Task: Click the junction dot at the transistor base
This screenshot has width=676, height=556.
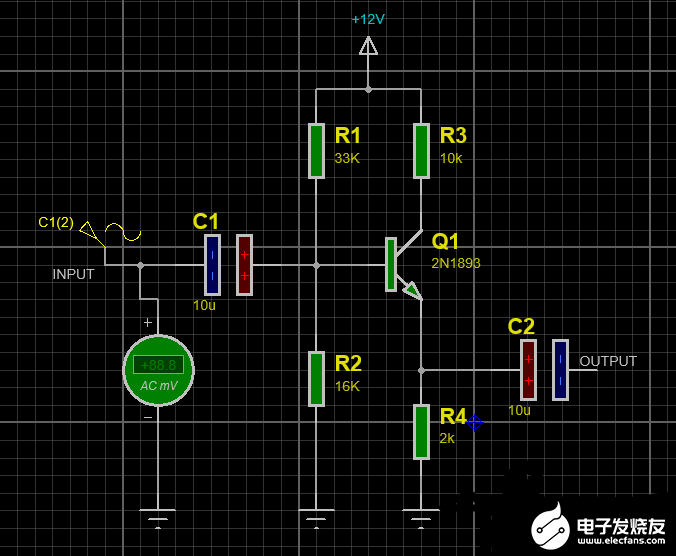Action: tap(316, 265)
